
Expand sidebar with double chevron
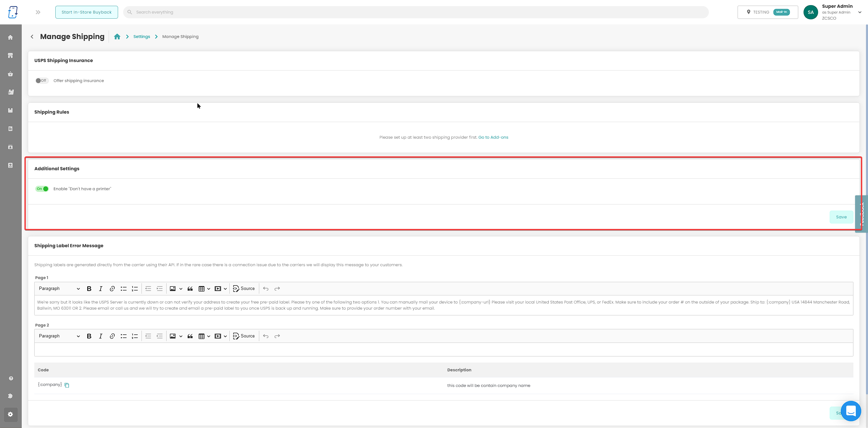coord(38,12)
